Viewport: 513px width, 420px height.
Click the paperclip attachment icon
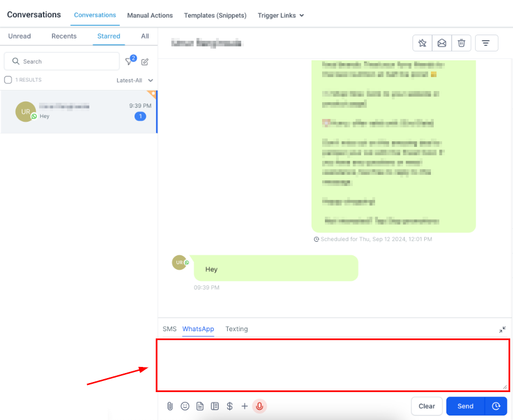tap(170, 407)
